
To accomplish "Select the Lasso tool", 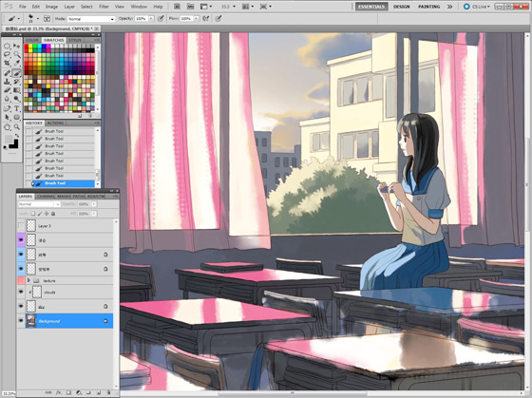I will point(7,54).
